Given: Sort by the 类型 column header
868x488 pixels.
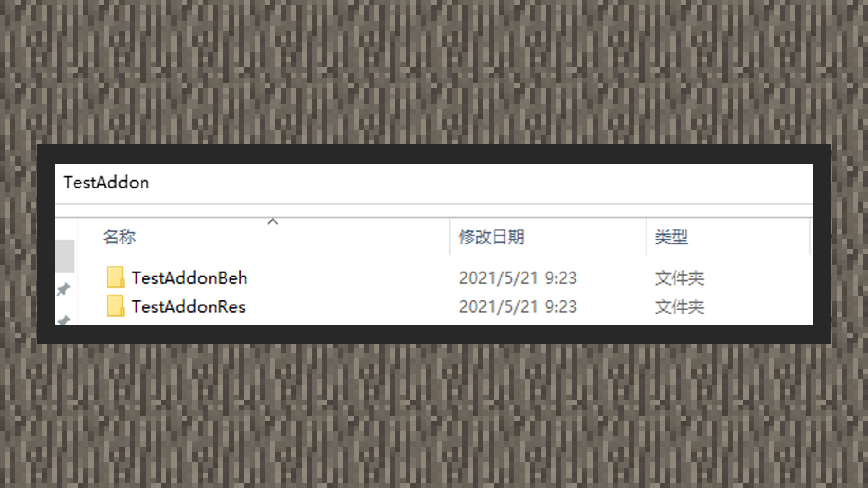Looking at the screenshot, I should (671, 237).
